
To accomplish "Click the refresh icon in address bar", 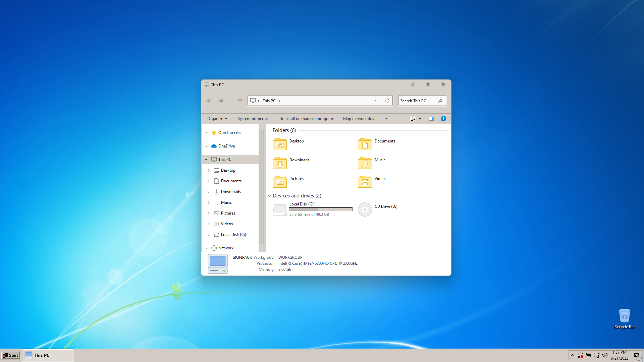I will click(387, 101).
